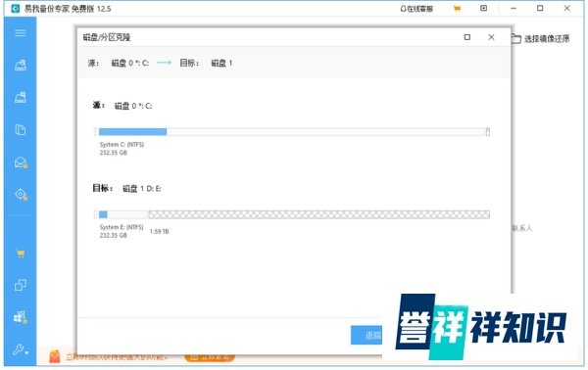Viewport: 588px width, 370px height.
Task: Click the upgrade gift icon in banner
Action: (x=54, y=356)
